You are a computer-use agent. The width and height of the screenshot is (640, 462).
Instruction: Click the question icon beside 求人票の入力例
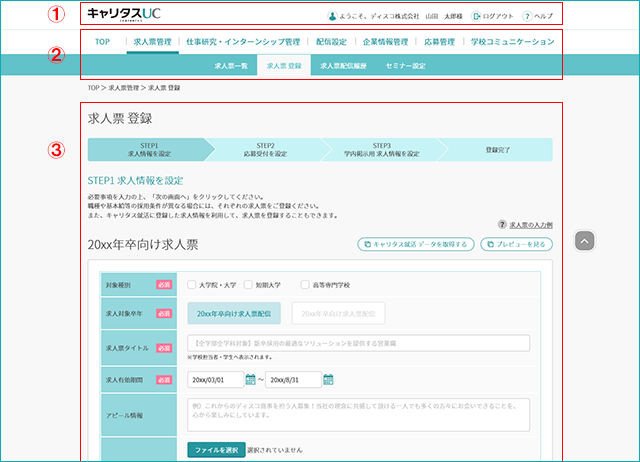click(502, 224)
